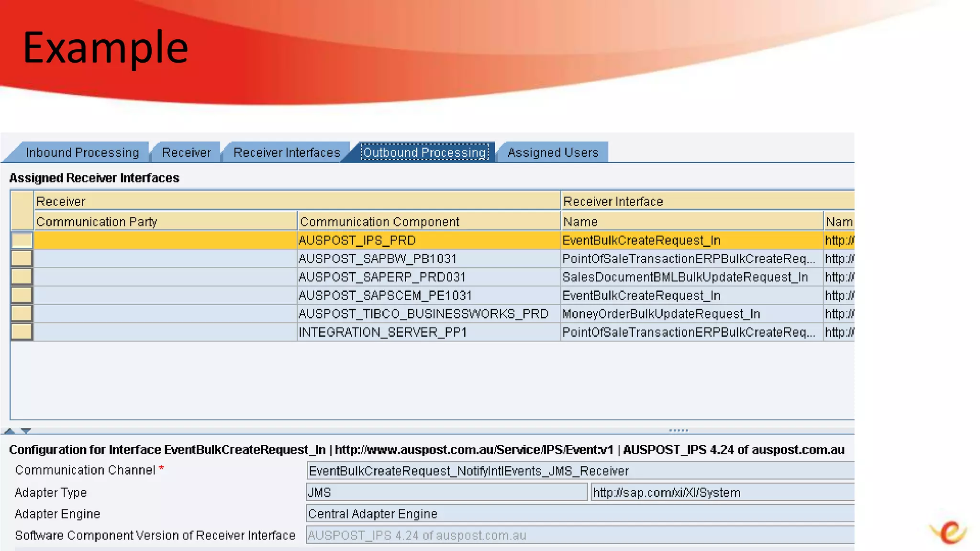Select row marker for INTEGRATION_SERVER_PP1
This screenshot has height=551, width=980.
[22, 332]
